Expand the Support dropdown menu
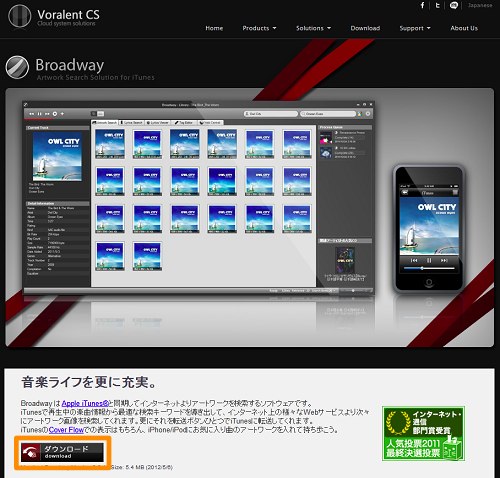 [x=415, y=28]
